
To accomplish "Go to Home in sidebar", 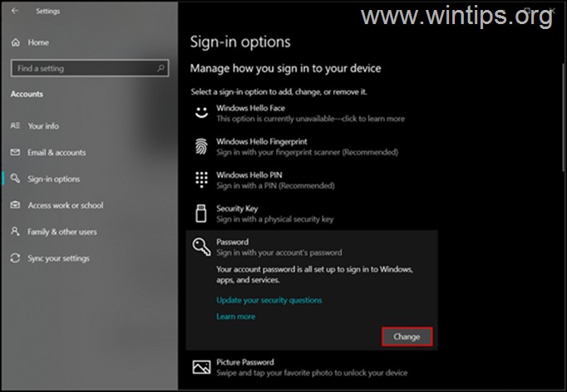I will pos(38,42).
